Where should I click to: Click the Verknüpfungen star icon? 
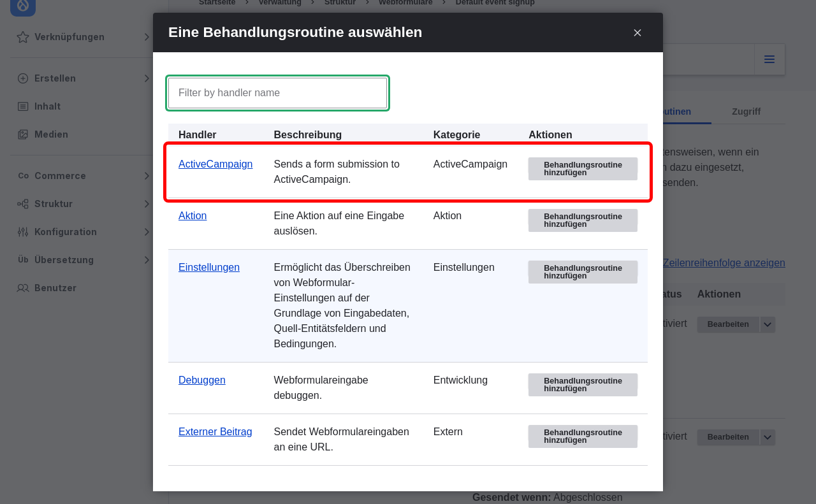23,37
